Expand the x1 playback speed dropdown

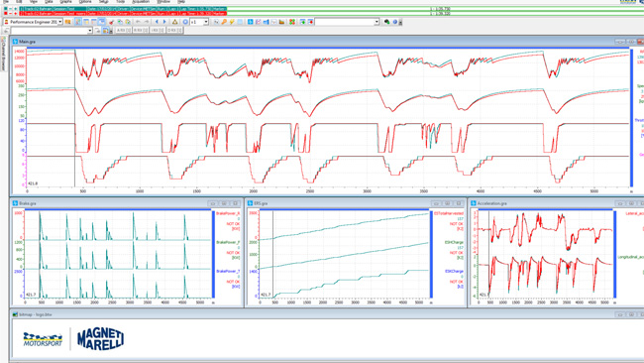[x=206, y=22]
